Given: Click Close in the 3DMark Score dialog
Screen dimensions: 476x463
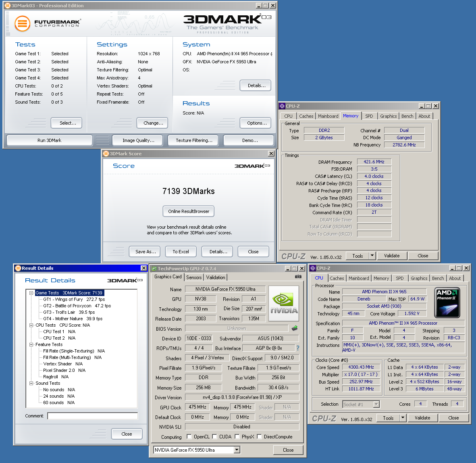Looking at the screenshot, I should point(253,252).
